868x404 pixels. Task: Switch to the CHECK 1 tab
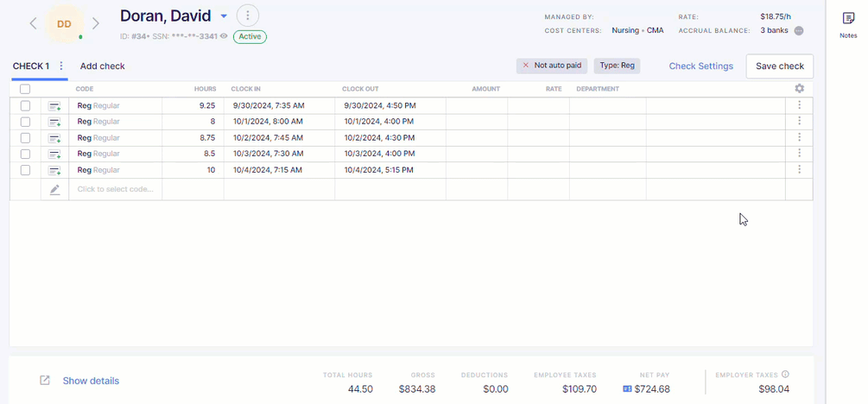click(x=31, y=66)
